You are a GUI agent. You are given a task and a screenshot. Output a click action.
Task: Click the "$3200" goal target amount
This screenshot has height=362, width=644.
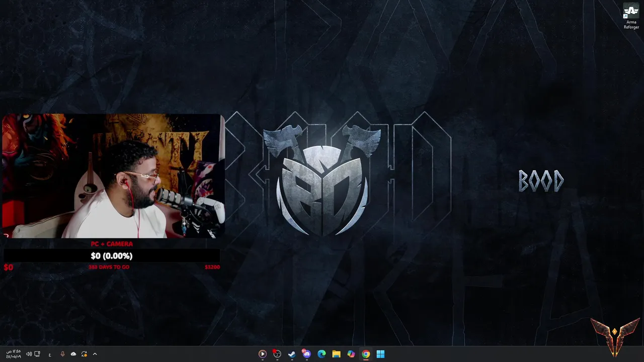[212, 267]
